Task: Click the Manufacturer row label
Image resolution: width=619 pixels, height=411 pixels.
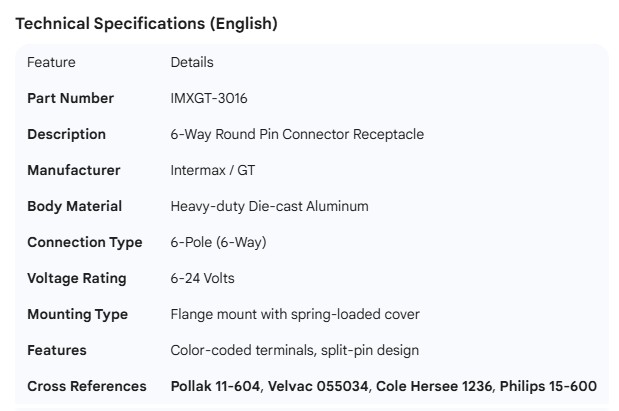Action: (73, 170)
